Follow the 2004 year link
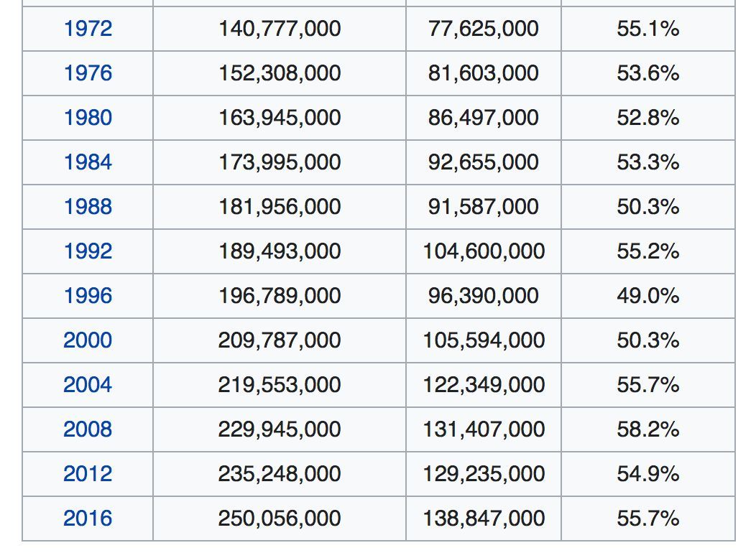 click(88, 385)
